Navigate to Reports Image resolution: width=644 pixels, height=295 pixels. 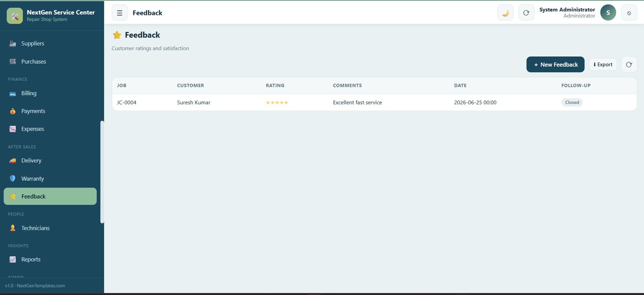point(50,260)
